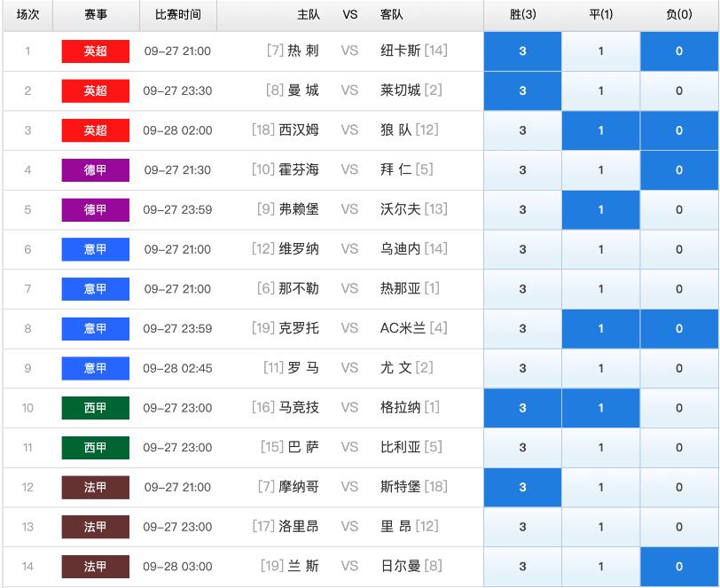Click away team 日尔曼
The width and height of the screenshot is (720, 588).
coord(401,566)
